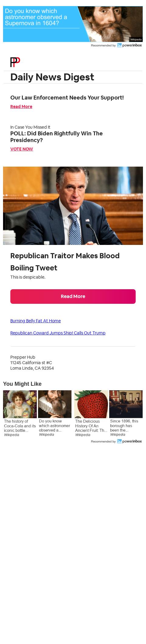146x644 pixels.
Task: Click the Our Law Enforcement Needs Your Support headline
Action: [67, 98]
